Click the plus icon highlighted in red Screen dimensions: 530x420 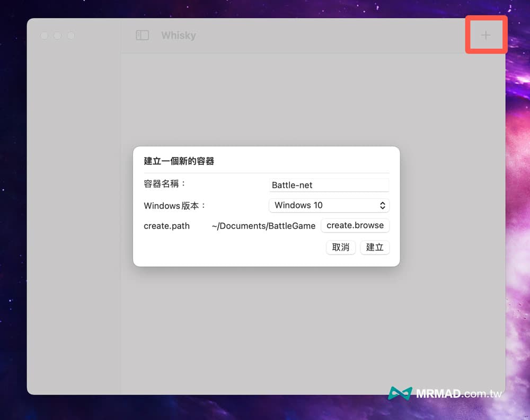coord(485,34)
